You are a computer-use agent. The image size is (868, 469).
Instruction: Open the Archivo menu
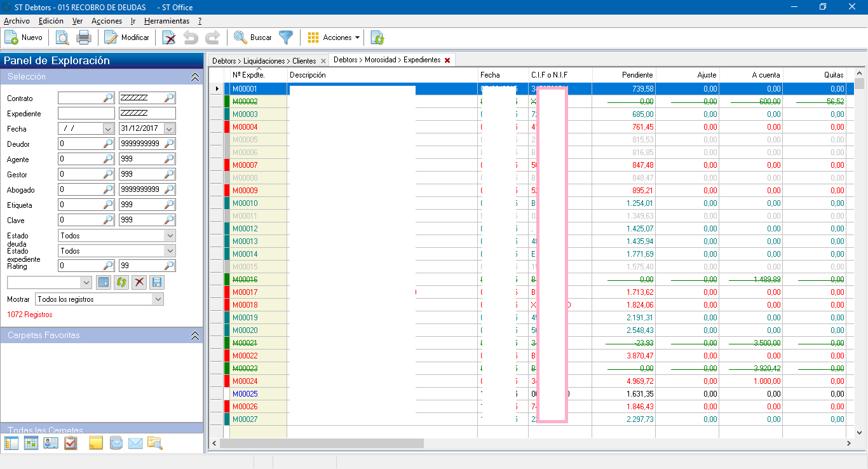tap(17, 21)
